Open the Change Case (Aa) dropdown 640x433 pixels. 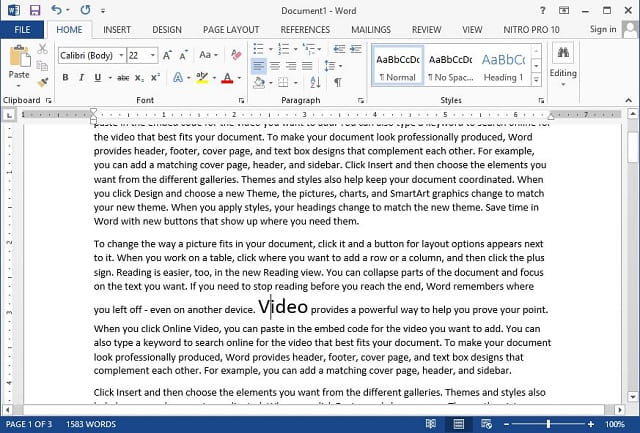pos(208,55)
